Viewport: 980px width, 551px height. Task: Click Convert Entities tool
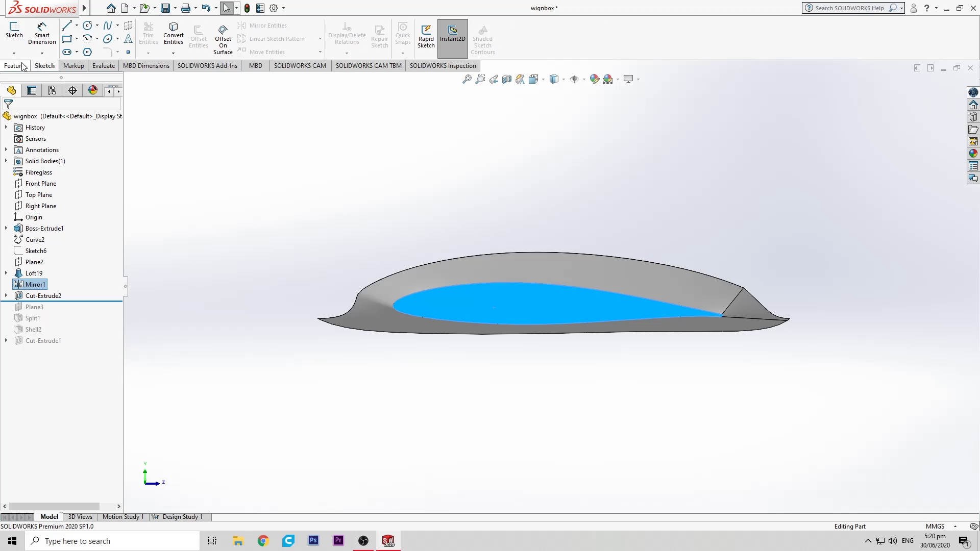click(x=174, y=33)
